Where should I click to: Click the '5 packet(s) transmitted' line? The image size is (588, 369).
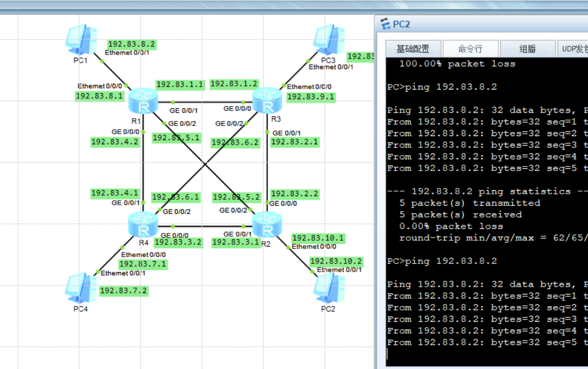470,203
